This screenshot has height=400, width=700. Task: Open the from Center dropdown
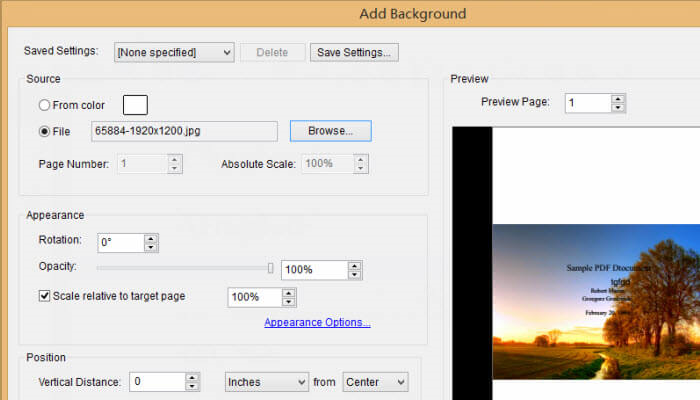[375, 382]
